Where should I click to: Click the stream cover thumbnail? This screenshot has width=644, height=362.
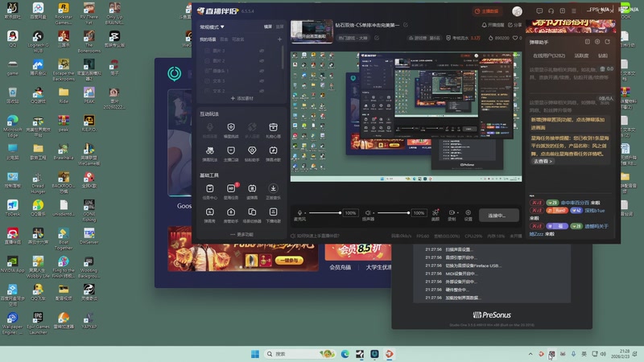(x=312, y=31)
